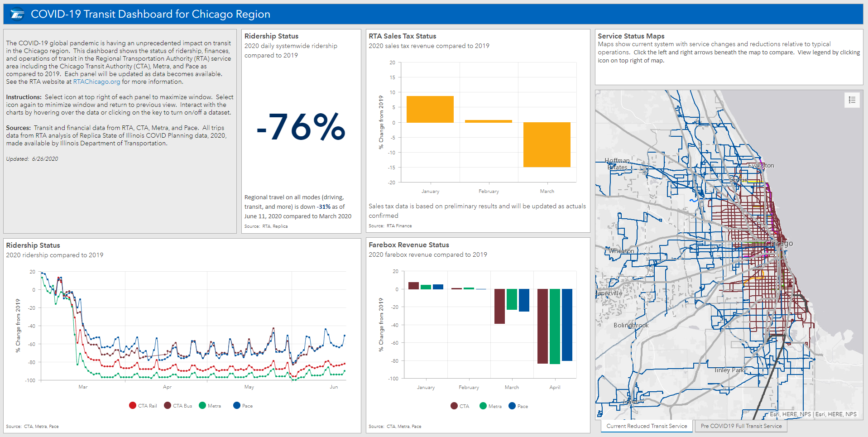Switch to Pre COVID19 Full Transit Service tab
This screenshot has width=868, height=437.
point(741,426)
